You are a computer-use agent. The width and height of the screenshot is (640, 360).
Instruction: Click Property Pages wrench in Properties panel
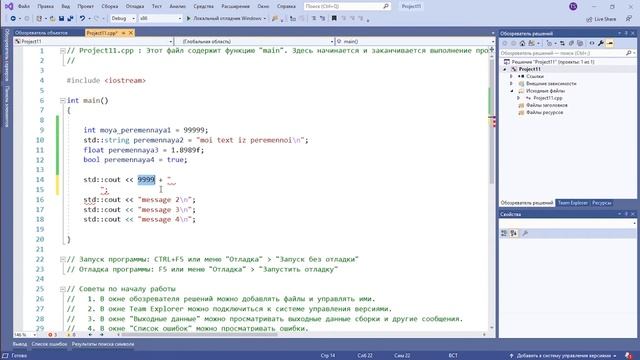click(525, 233)
